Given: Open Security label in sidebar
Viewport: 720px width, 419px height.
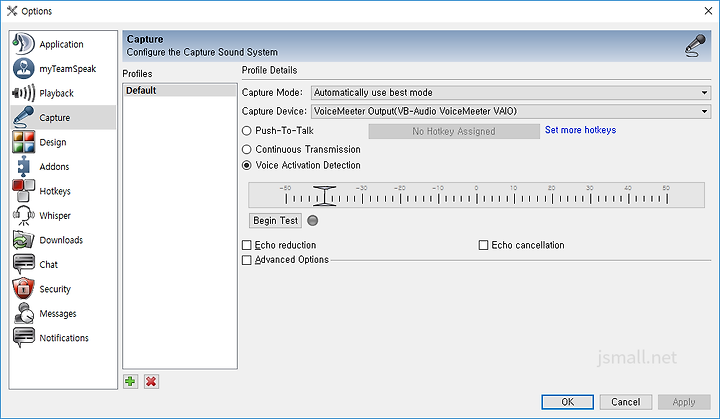Looking at the screenshot, I should point(55,289).
